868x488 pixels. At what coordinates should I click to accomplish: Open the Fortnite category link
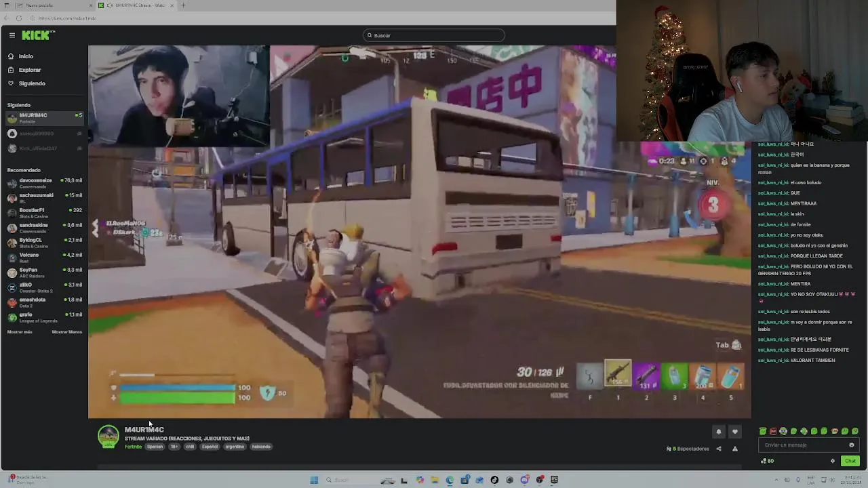coord(133,447)
